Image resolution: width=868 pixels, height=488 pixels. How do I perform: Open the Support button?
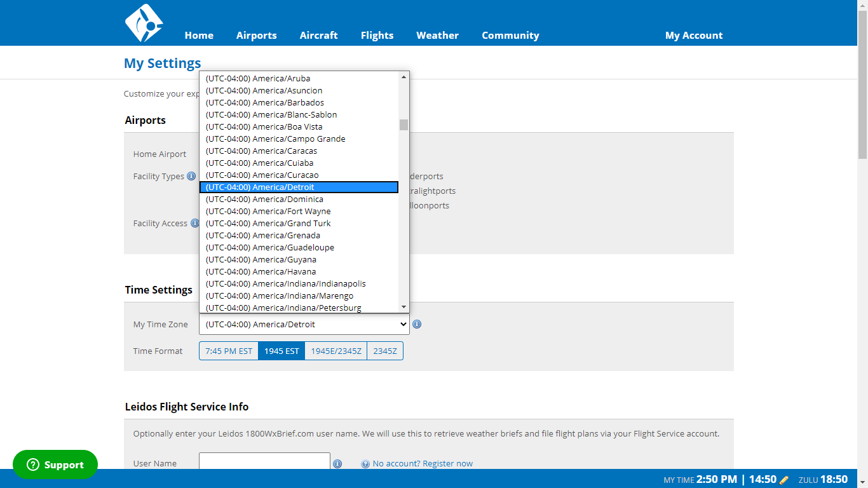pos(55,464)
